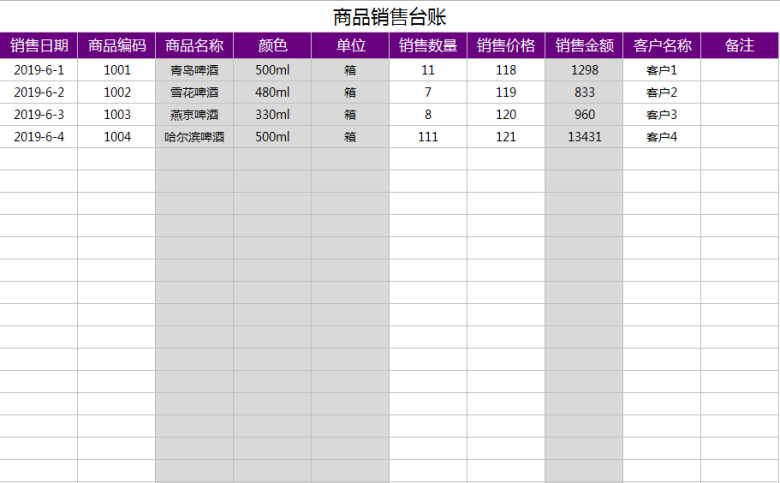Click the 销售日期 column header
This screenshot has height=483, width=780.
pyautogui.click(x=39, y=46)
